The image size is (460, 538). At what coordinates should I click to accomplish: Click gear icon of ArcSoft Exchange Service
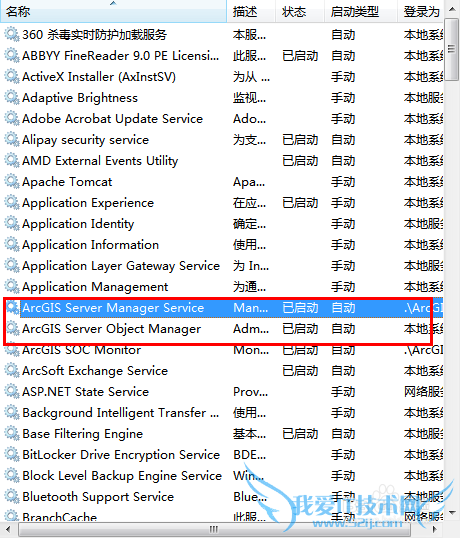point(12,370)
